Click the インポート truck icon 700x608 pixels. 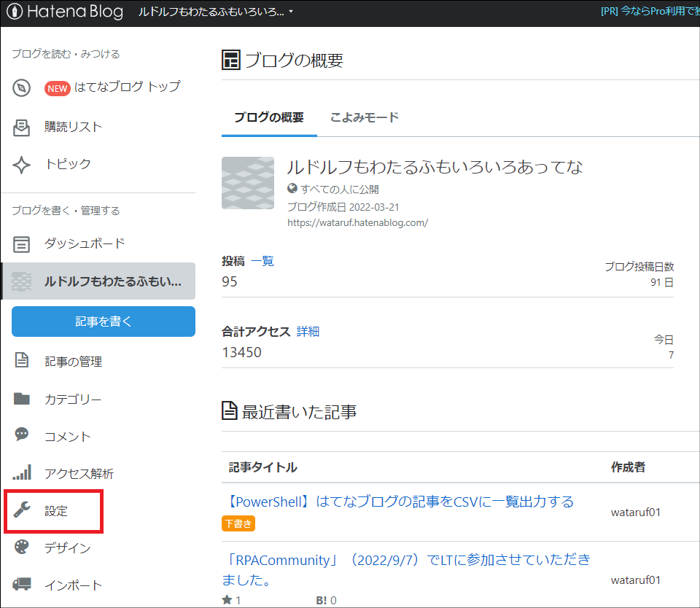click(21, 584)
